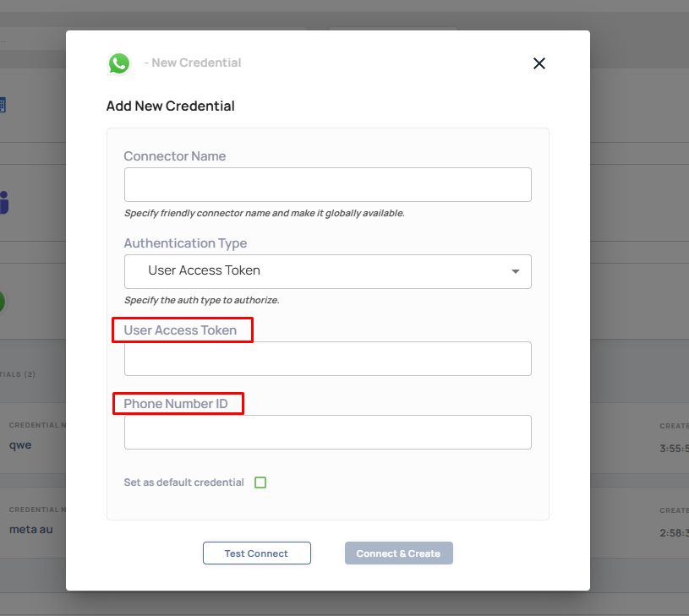
Task: Select the 'qwe' credential in background list
Action: pyautogui.click(x=20, y=444)
